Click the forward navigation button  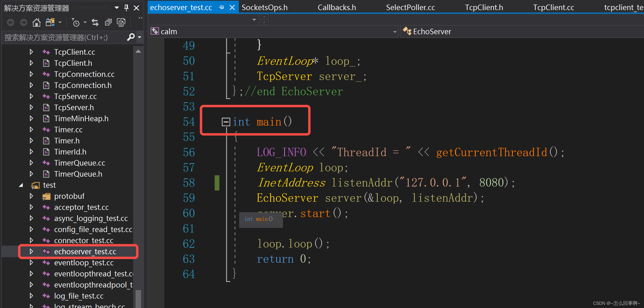[x=24, y=22]
